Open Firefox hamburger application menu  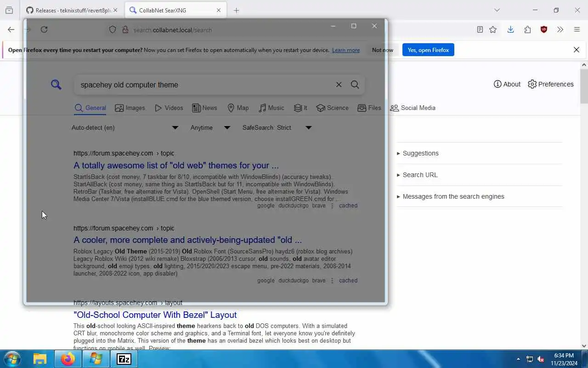click(x=577, y=29)
